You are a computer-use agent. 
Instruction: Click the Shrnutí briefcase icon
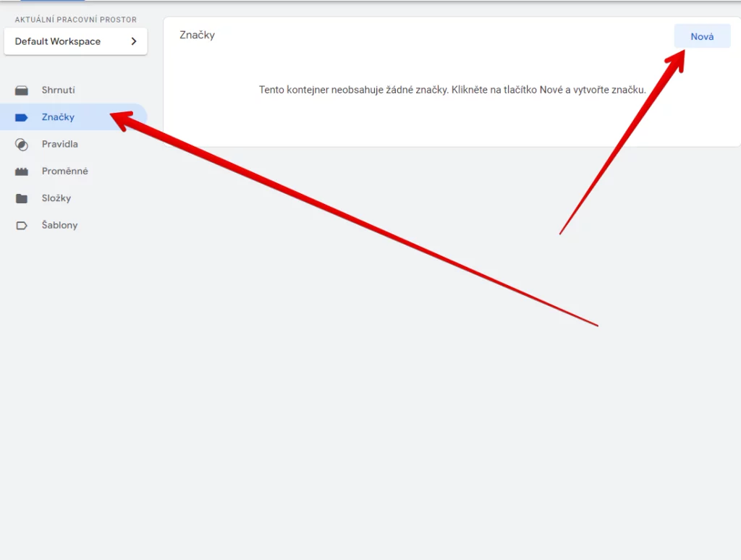(21, 90)
